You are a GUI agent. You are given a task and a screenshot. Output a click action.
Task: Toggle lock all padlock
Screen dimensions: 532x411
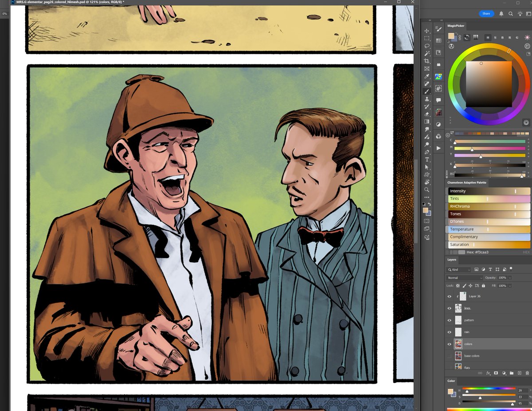click(x=483, y=286)
